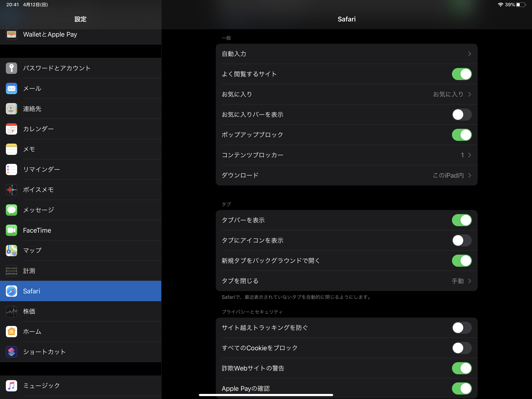Toggle タブバーを表示 switch

(x=462, y=220)
